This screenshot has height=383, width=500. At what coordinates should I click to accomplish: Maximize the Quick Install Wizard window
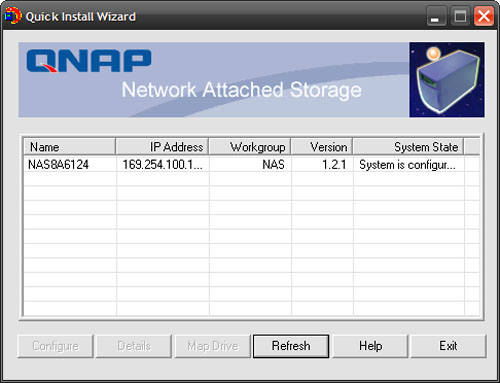(x=460, y=16)
